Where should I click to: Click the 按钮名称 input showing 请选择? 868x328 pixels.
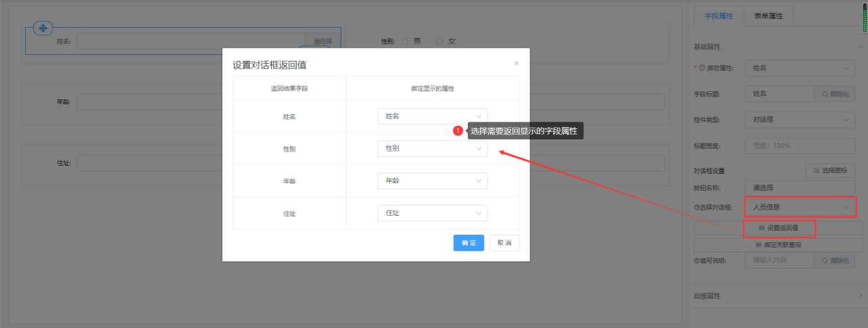(x=800, y=187)
